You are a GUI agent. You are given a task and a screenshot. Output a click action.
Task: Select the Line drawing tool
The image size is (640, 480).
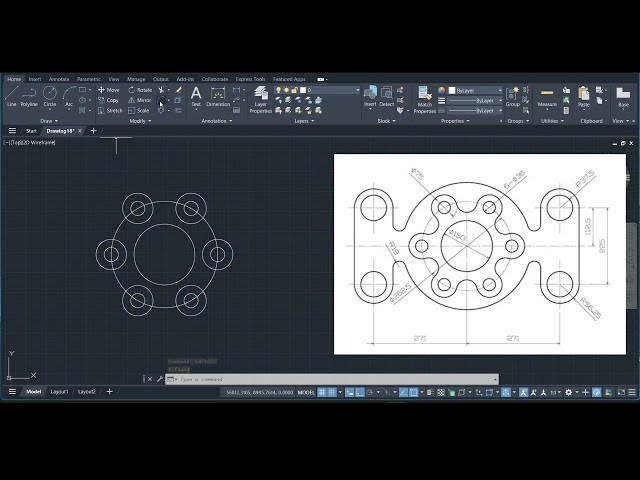(x=11, y=96)
